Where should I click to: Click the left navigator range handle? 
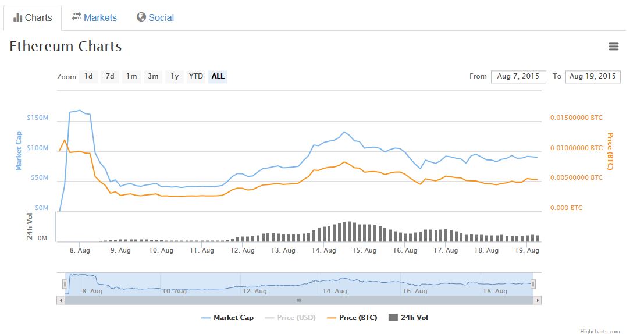pos(65,284)
